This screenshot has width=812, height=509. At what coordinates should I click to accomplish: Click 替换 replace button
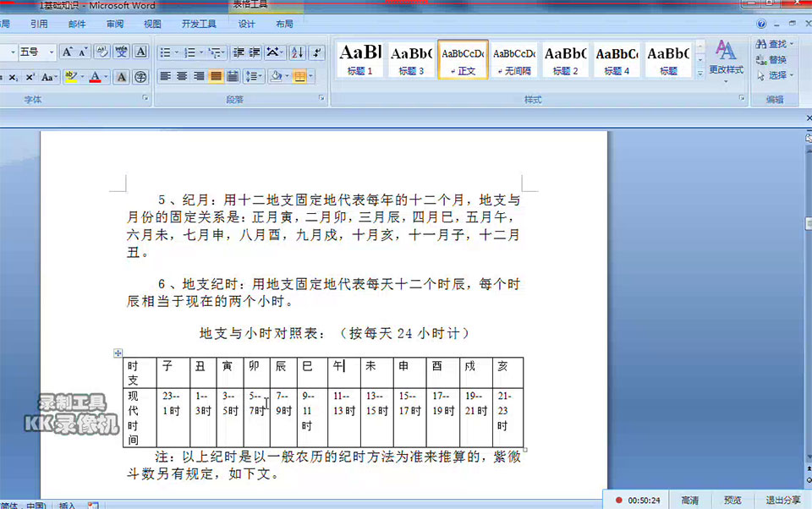[x=771, y=59]
